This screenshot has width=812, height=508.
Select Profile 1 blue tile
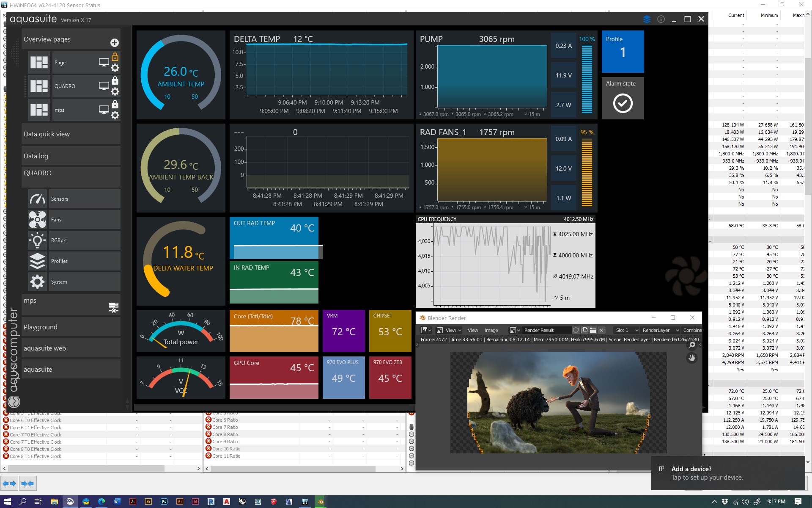pyautogui.click(x=623, y=51)
